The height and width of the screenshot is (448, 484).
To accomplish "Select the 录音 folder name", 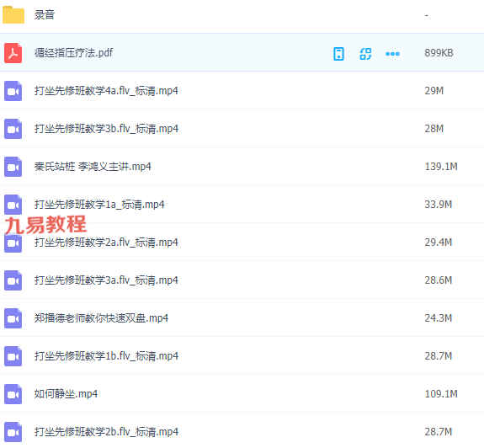I will click(x=44, y=14).
